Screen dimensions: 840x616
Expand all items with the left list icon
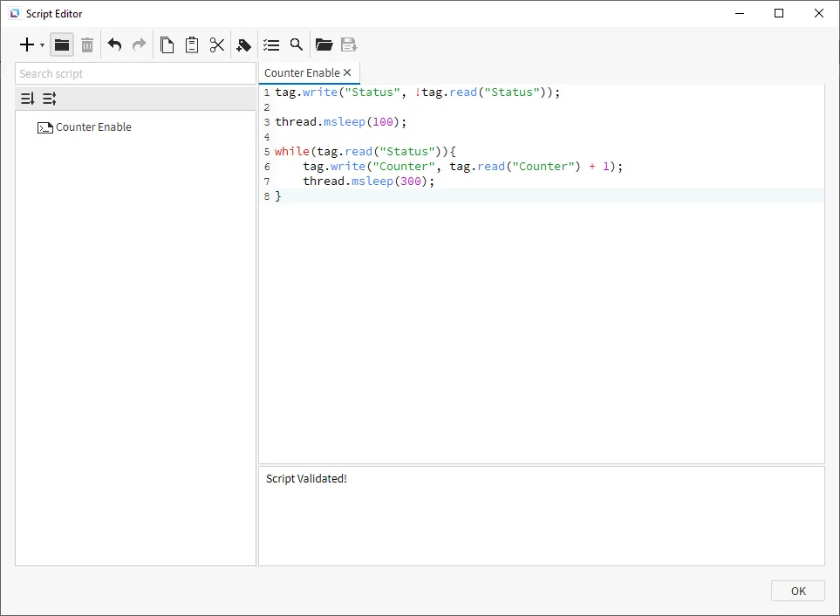pos(27,99)
